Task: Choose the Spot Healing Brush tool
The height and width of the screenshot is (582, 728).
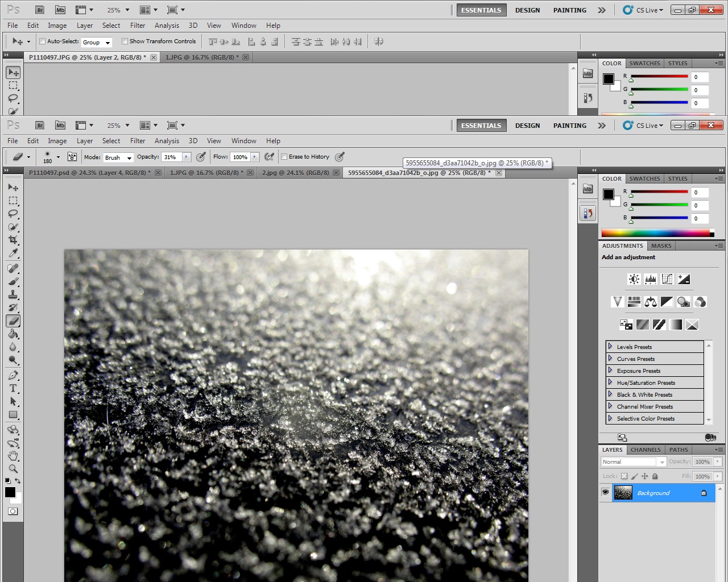Action: [13, 268]
